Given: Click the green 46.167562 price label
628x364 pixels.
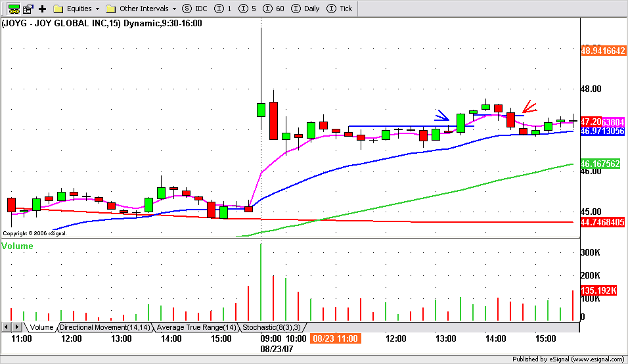Looking at the screenshot, I should tap(600, 164).
